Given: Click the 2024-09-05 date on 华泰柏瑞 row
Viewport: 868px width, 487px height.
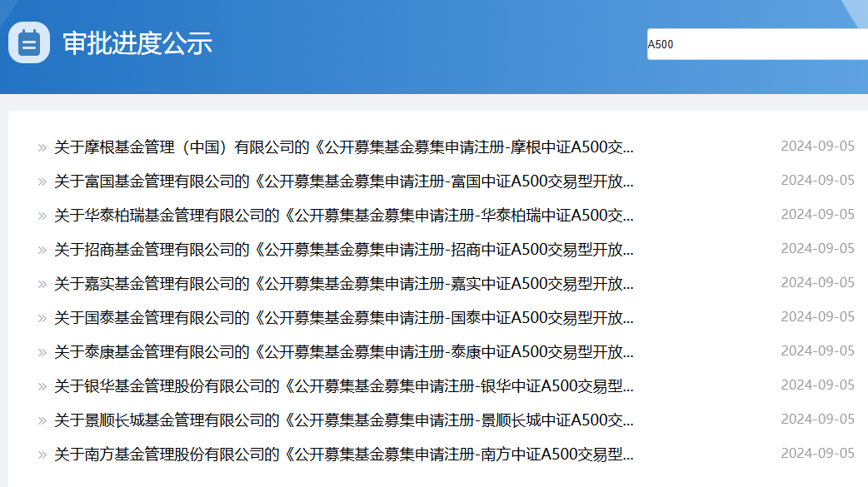Looking at the screenshot, I should click(x=818, y=214).
